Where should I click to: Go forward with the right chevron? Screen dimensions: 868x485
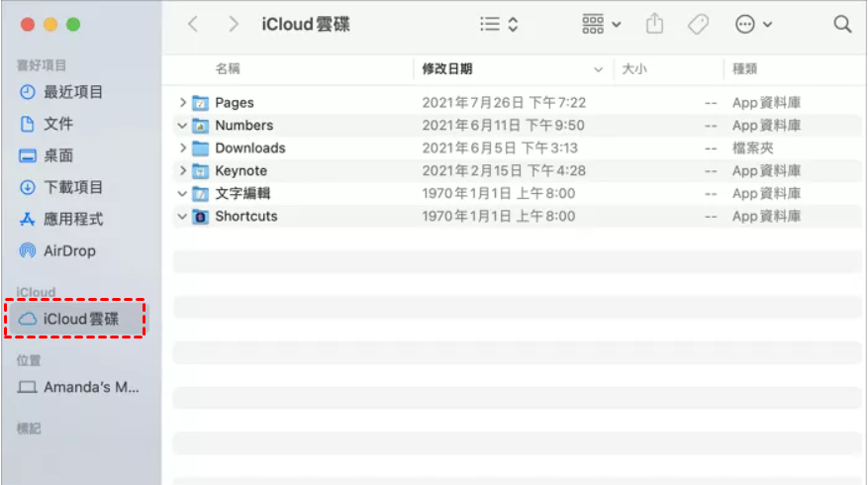pyautogui.click(x=233, y=24)
